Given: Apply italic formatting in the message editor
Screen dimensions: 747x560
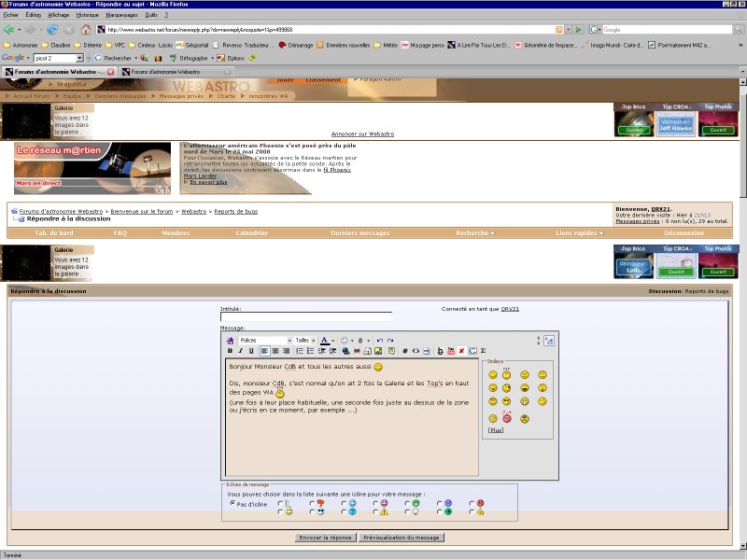Looking at the screenshot, I should point(241,351).
